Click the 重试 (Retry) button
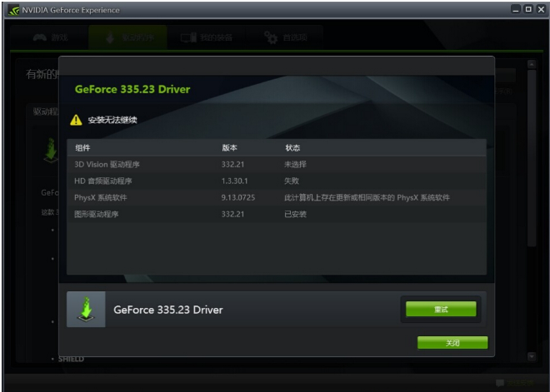Image resolution: width=550 pixels, height=392 pixels. 441,310
